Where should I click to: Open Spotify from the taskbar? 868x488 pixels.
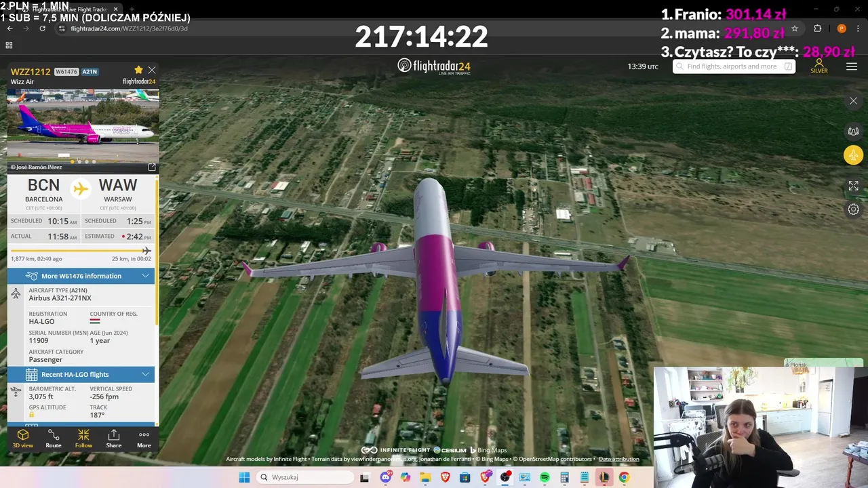tap(545, 477)
